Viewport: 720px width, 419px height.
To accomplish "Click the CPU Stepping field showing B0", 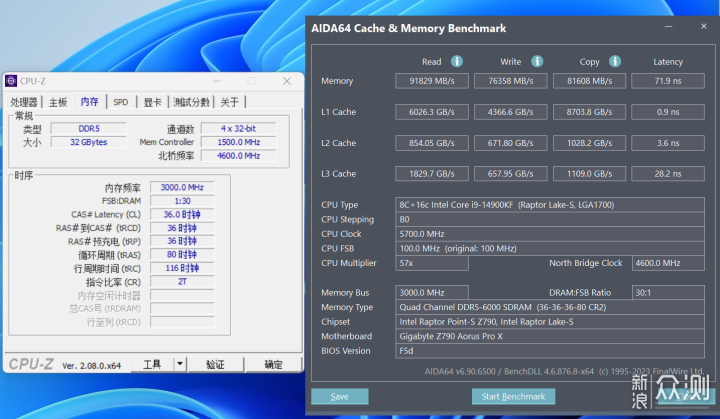I will coord(550,219).
